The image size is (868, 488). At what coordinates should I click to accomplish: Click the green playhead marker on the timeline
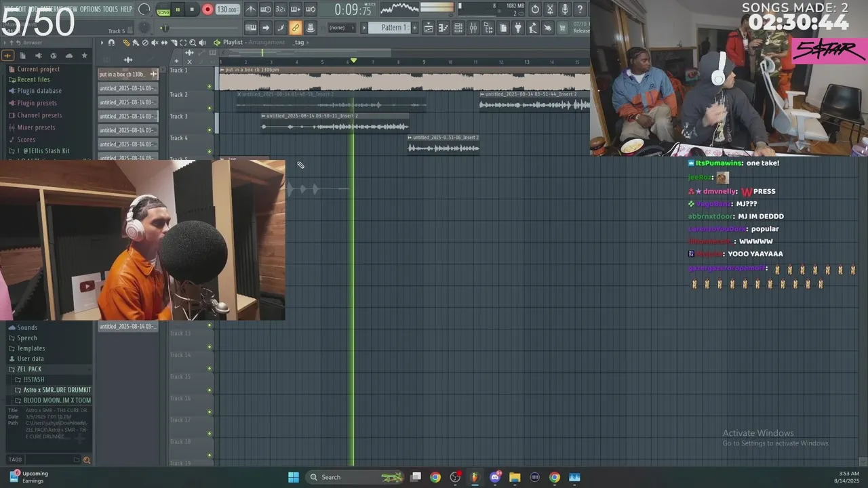coord(353,61)
